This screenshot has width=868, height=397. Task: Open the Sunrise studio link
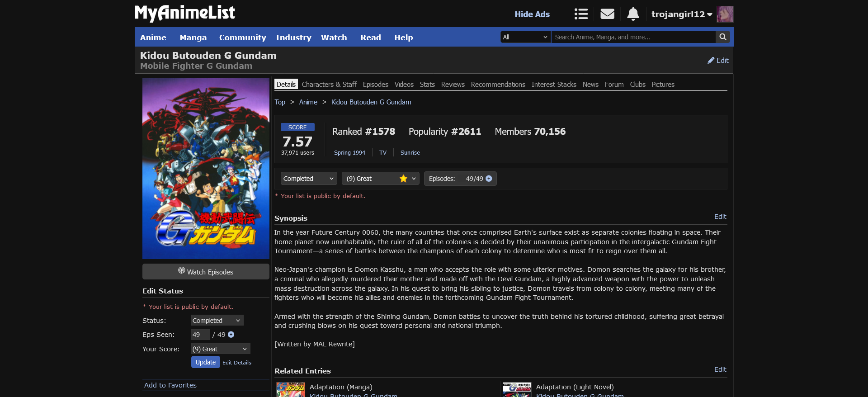(x=410, y=152)
